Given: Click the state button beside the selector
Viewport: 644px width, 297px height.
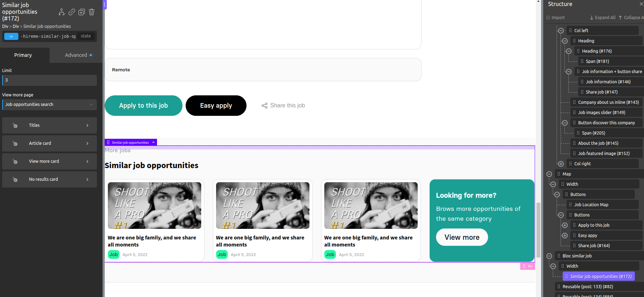Looking at the screenshot, I should coord(86,36).
